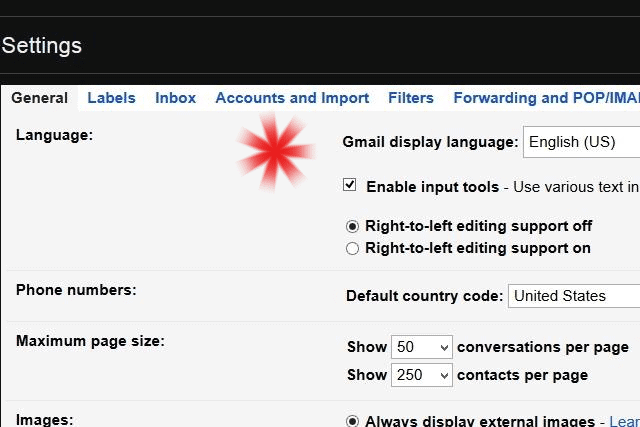640x427 pixels.
Task: Open Forwarding and POP/IMAP tab
Action: coord(545,98)
